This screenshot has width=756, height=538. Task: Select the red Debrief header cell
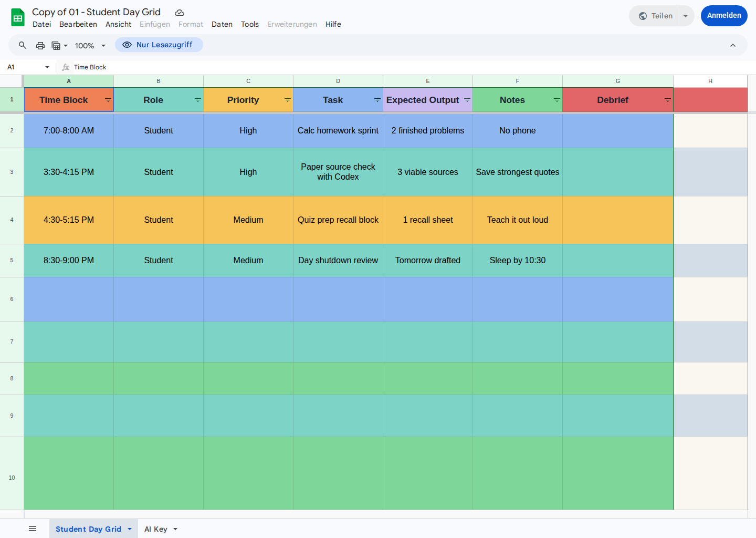click(612, 100)
